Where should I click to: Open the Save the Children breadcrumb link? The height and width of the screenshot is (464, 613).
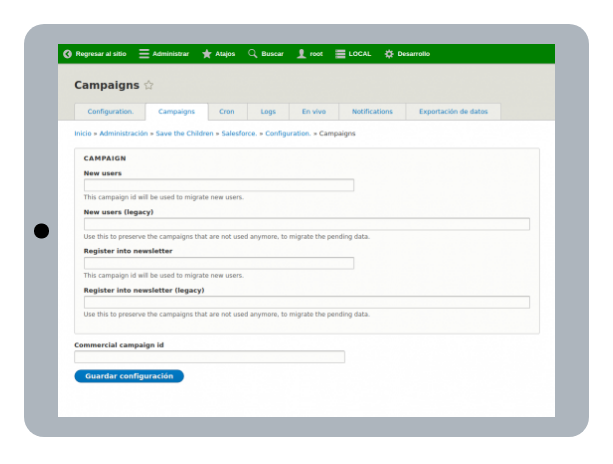coord(185,134)
